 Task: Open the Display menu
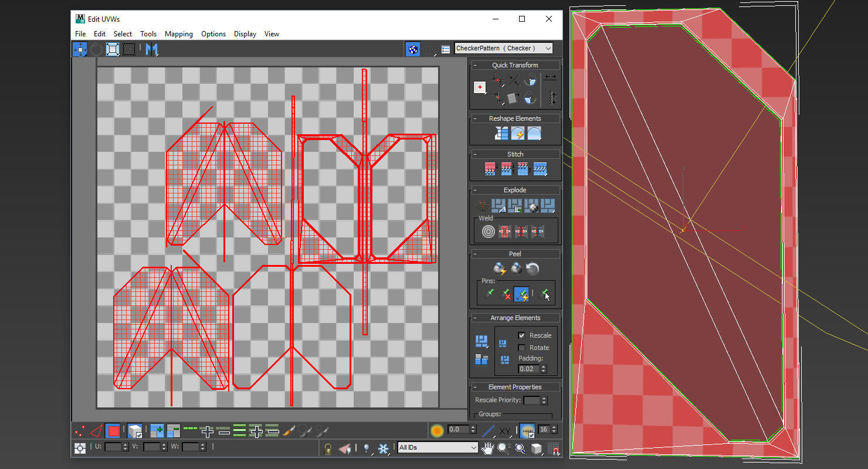(245, 34)
